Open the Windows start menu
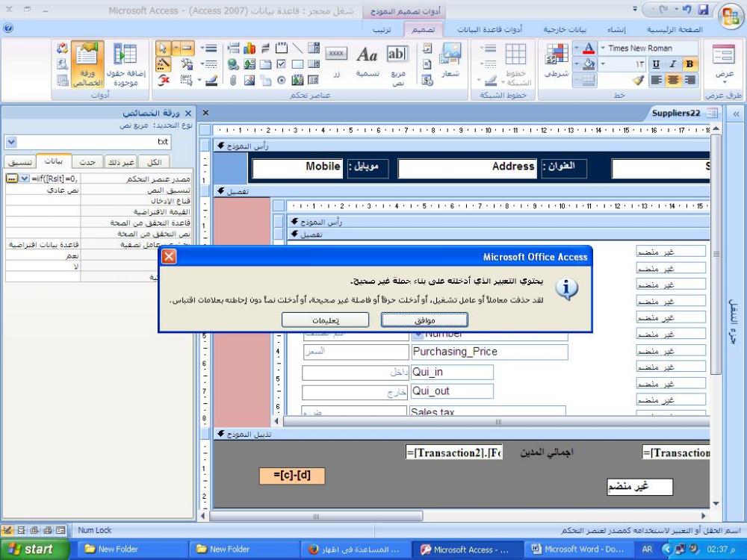Viewport: 747px width, 560px height. pyautogui.click(x=34, y=549)
